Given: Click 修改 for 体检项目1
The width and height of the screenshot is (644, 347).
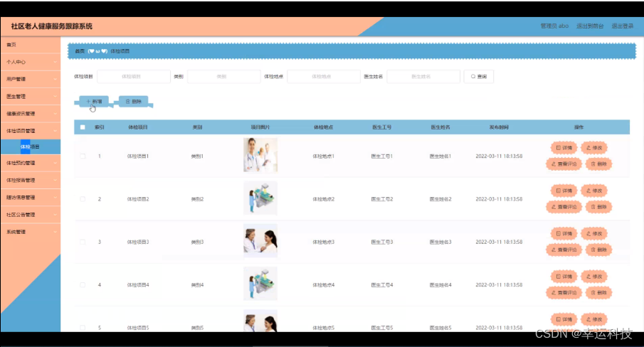Looking at the screenshot, I should pos(594,148).
